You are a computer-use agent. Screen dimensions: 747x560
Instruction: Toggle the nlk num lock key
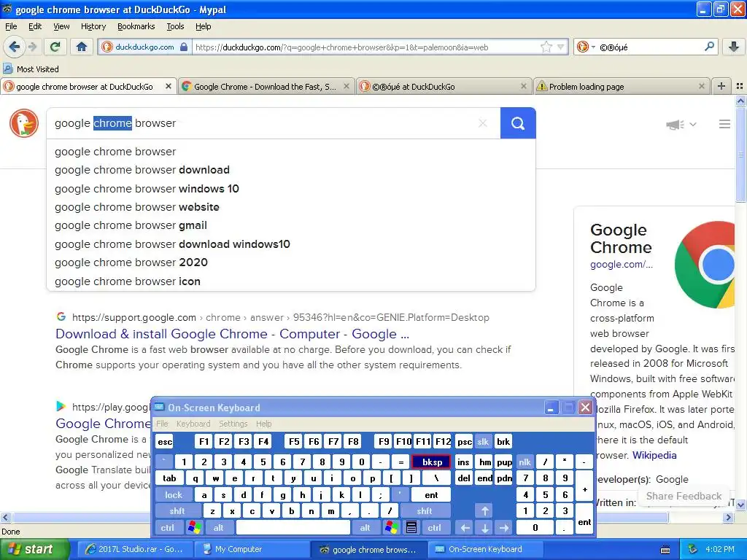pos(525,462)
